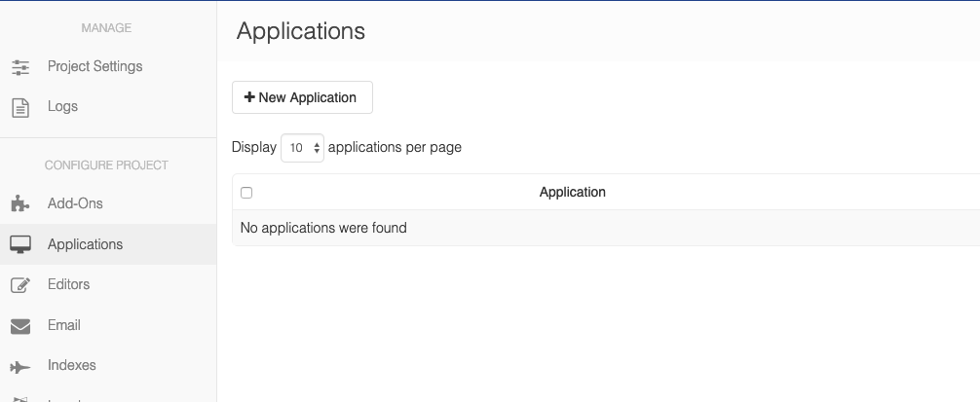Click the Logs document icon
Screen dimensions: 980x402
coord(20,107)
